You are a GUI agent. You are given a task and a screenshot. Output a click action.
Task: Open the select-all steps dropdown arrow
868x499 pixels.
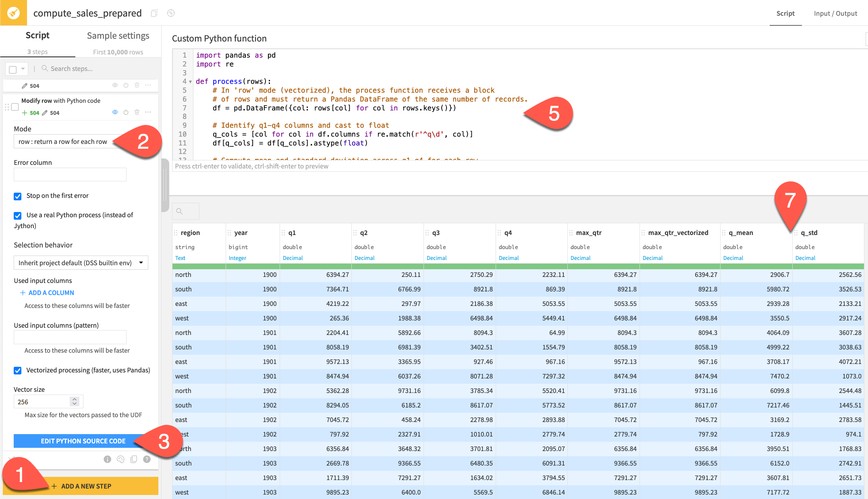click(23, 69)
